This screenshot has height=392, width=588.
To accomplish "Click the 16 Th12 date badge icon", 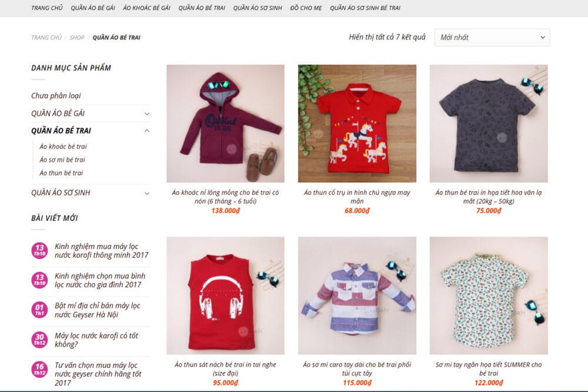I will coord(39,369).
